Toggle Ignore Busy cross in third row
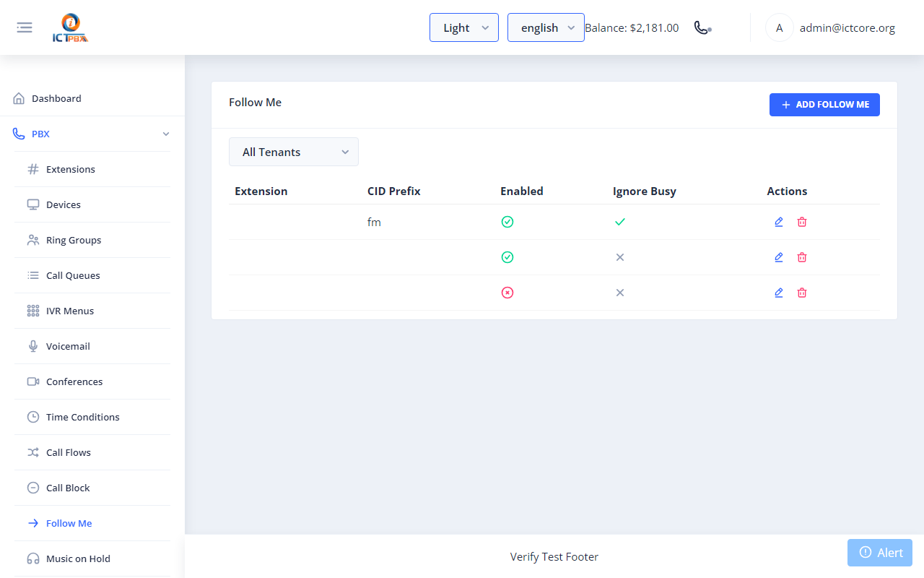This screenshot has width=924, height=578. point(620,293)
